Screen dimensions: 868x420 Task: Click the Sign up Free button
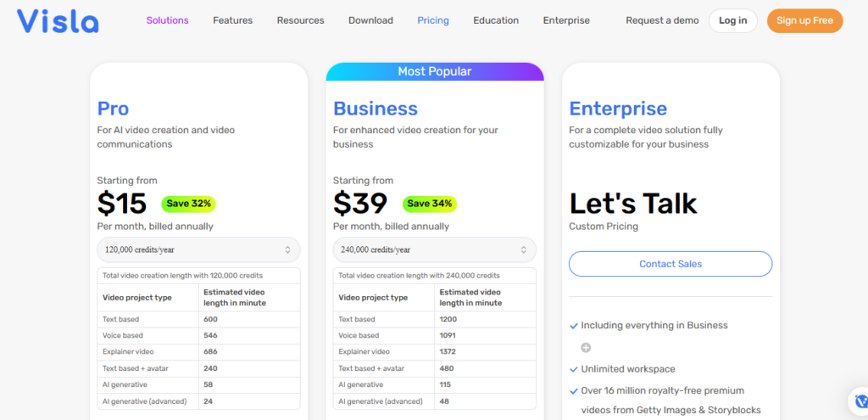coord(804,20)
